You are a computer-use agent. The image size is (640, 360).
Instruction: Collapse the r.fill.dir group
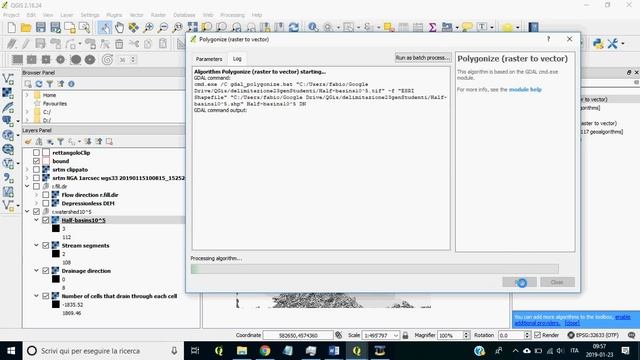click(x=27, y=186)
